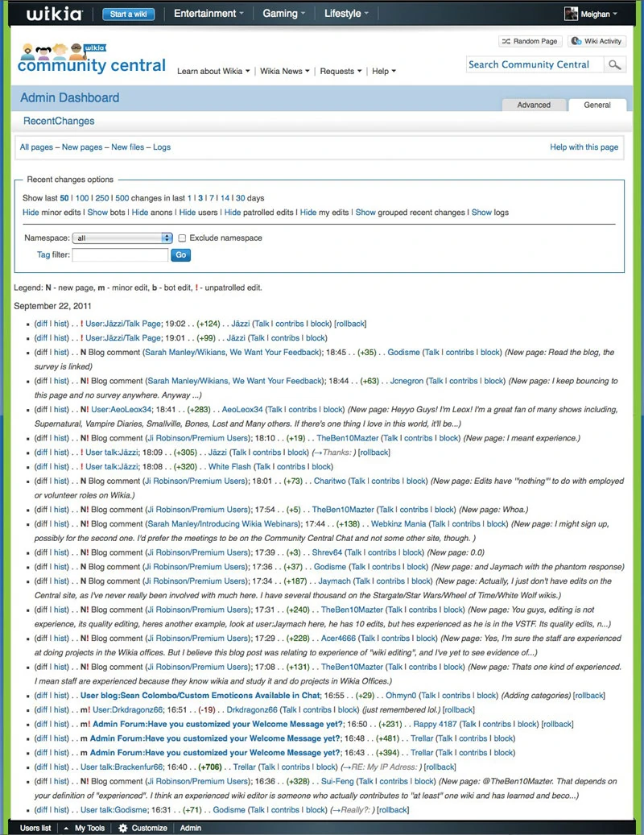
Task: Open Wiki Activity
Action: coord(597,41)
